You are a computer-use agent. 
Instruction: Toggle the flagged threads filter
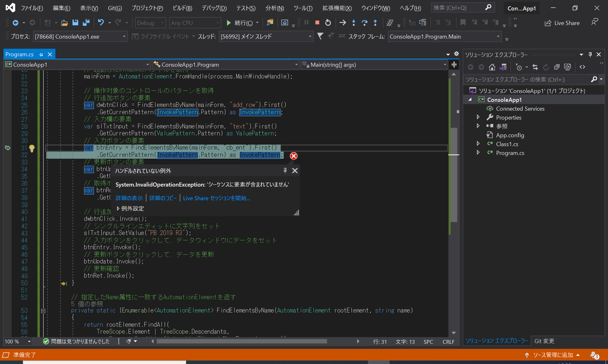pos(320,36)
